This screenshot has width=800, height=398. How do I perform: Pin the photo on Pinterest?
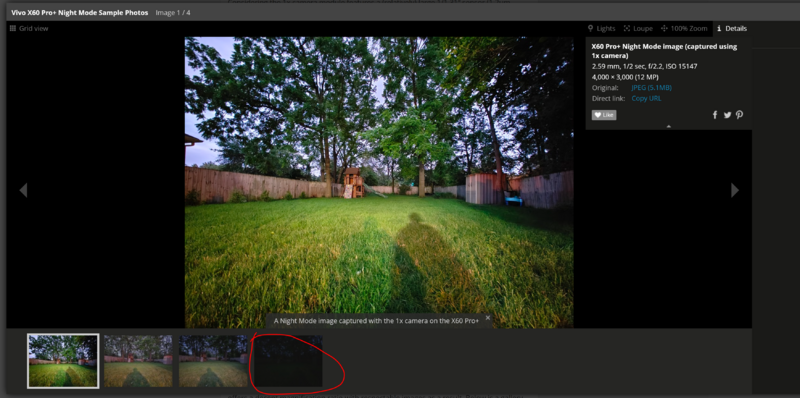[739, 115]
